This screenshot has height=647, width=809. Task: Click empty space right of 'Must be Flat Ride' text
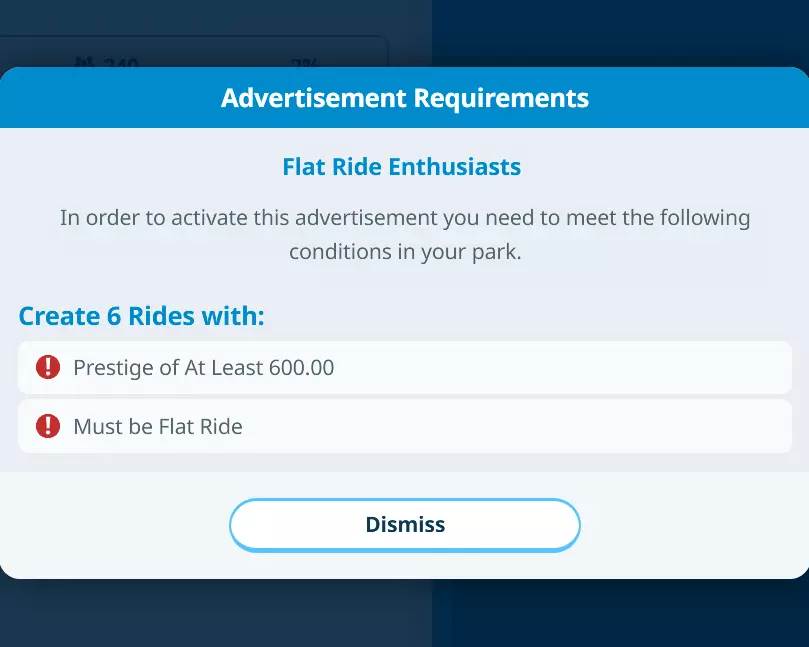pos(520,426)
